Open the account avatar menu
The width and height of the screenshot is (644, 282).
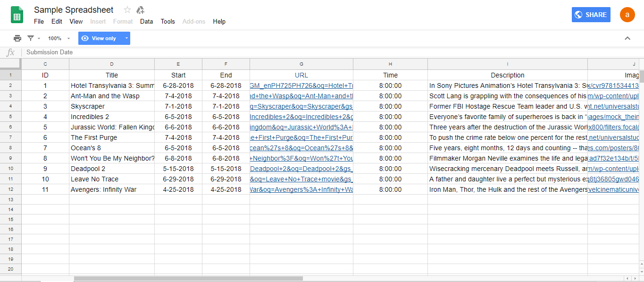click(627, 15)
